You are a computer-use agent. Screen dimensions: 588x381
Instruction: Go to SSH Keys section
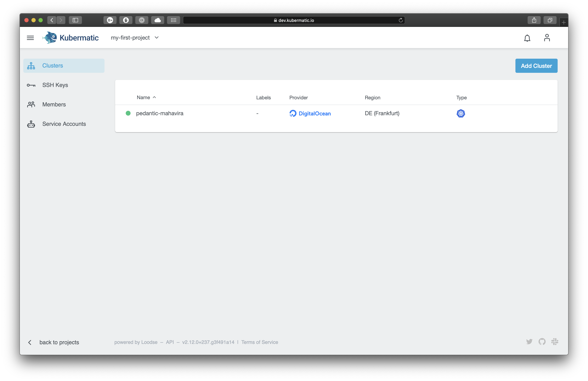(x=55, y=85)
